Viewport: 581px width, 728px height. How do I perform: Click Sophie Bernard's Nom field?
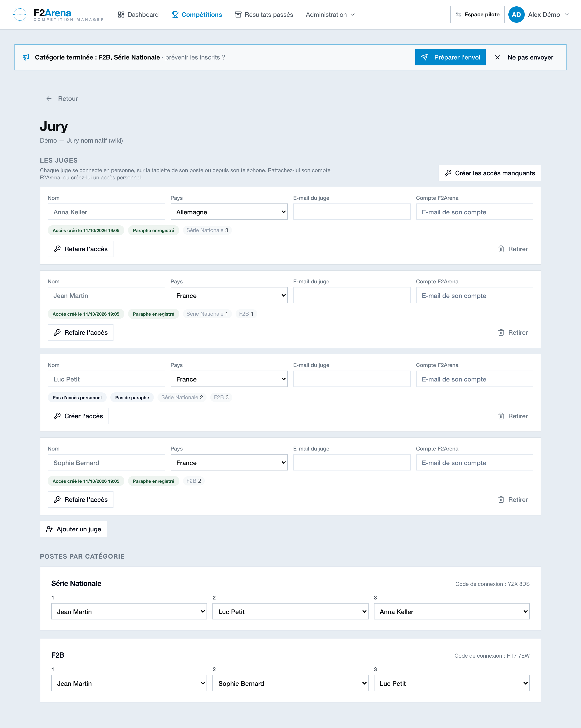pos(106,463)
